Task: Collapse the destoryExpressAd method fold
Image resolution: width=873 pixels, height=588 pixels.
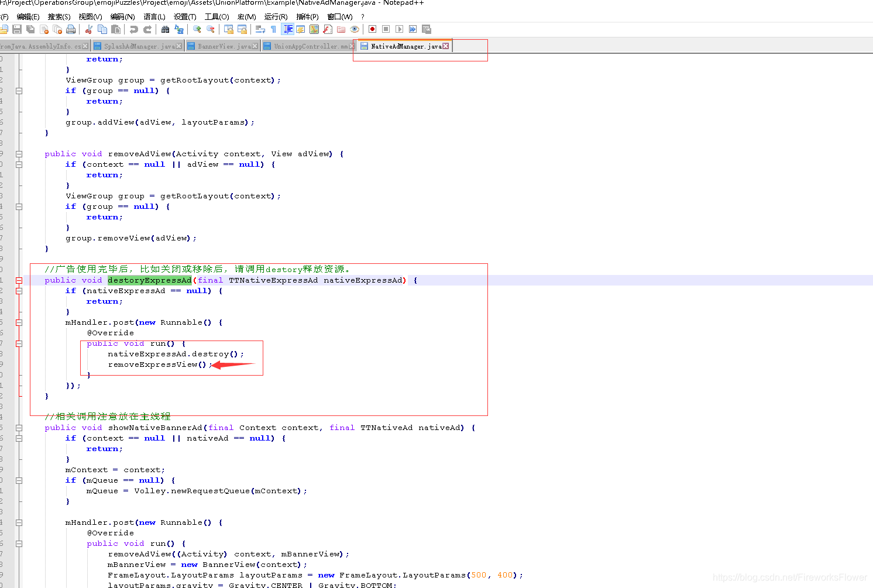Action: [19, 280]
